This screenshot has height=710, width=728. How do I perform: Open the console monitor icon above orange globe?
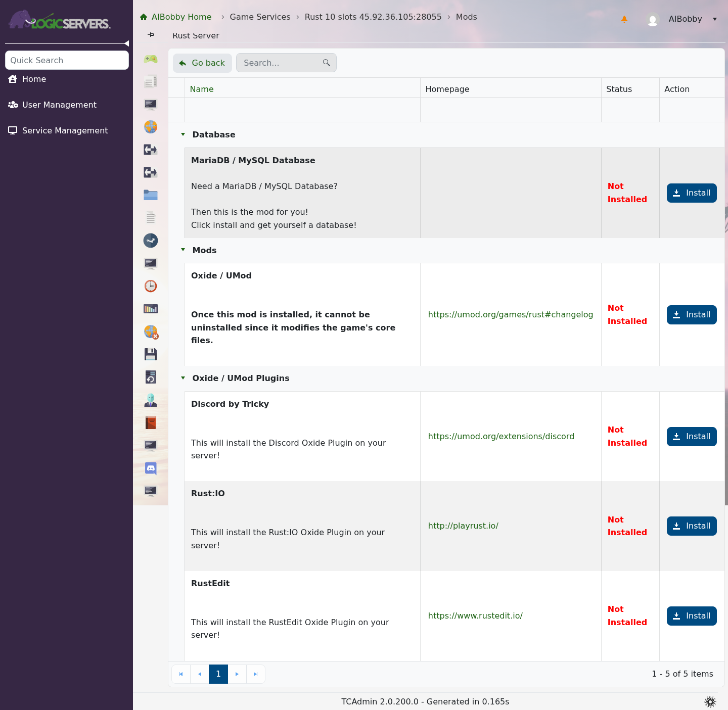coord(151,104)
